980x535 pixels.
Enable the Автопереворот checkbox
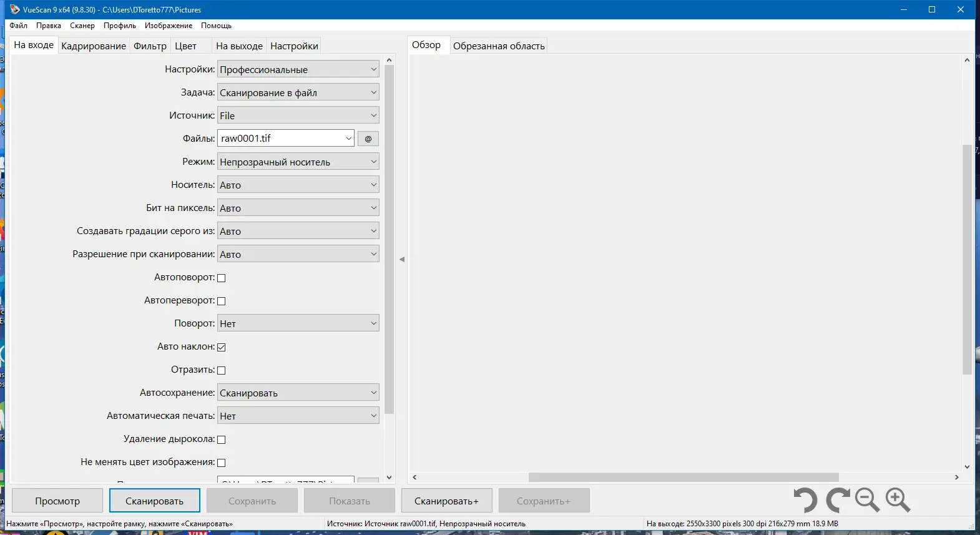pyautogui.click(x=221, y=301)
